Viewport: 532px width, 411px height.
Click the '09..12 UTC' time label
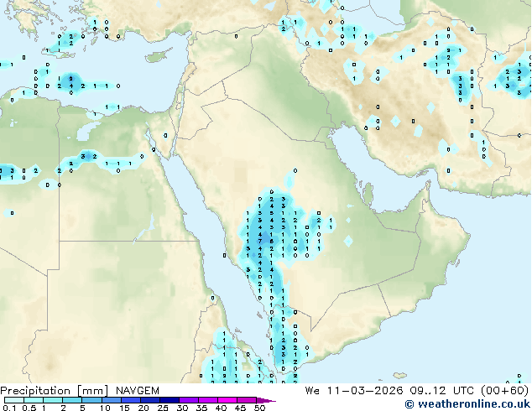coord(441,391)
